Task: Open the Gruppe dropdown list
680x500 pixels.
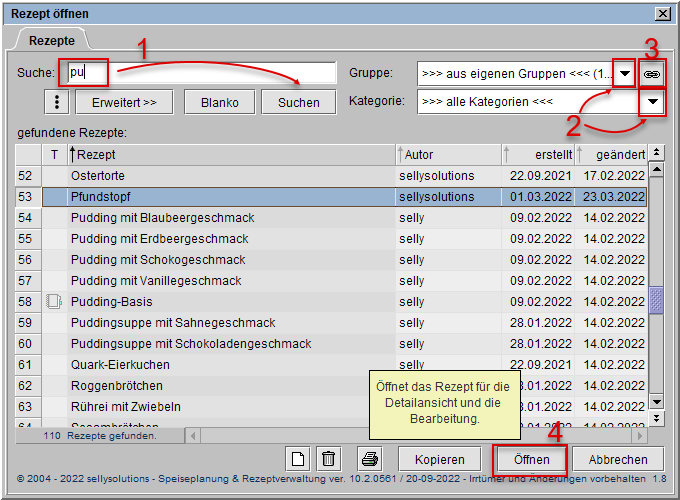Action: (625, 74)
